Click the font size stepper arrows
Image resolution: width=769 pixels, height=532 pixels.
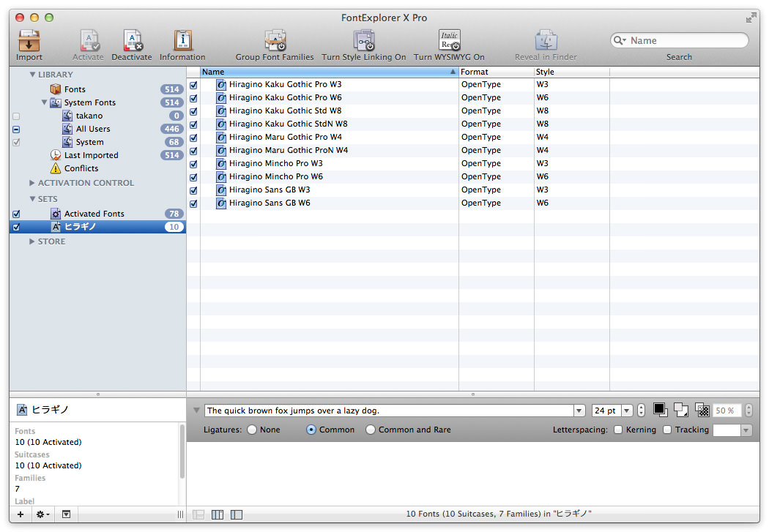pos(642,411)
